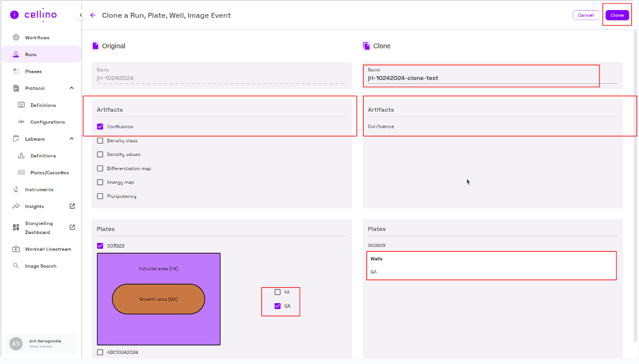Click the back arrow icon in header
Image resolution: width=639 pixels, height=364 pixels.
pyautogui.click(x=93, y=15)
